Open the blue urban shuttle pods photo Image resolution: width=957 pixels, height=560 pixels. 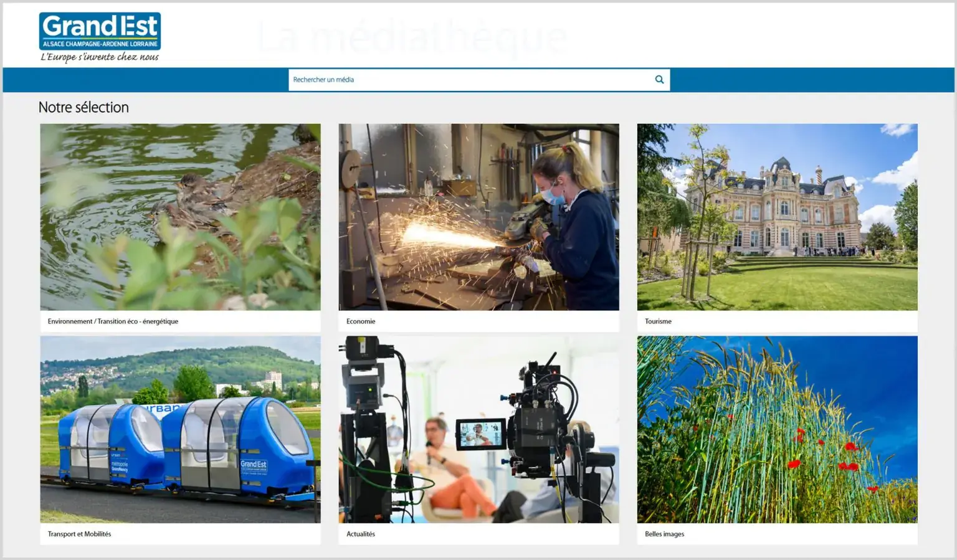[x=180, y=429]
